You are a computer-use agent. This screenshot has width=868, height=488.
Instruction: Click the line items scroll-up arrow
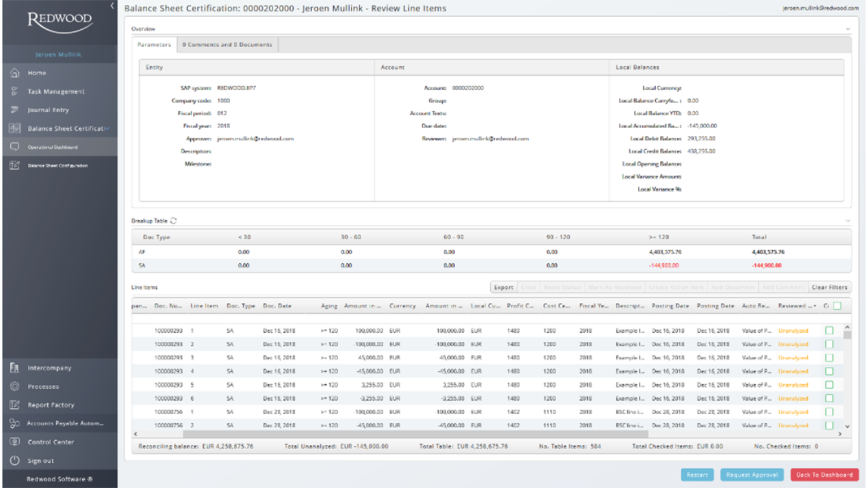pyautogui.click(x=847, y=327)
